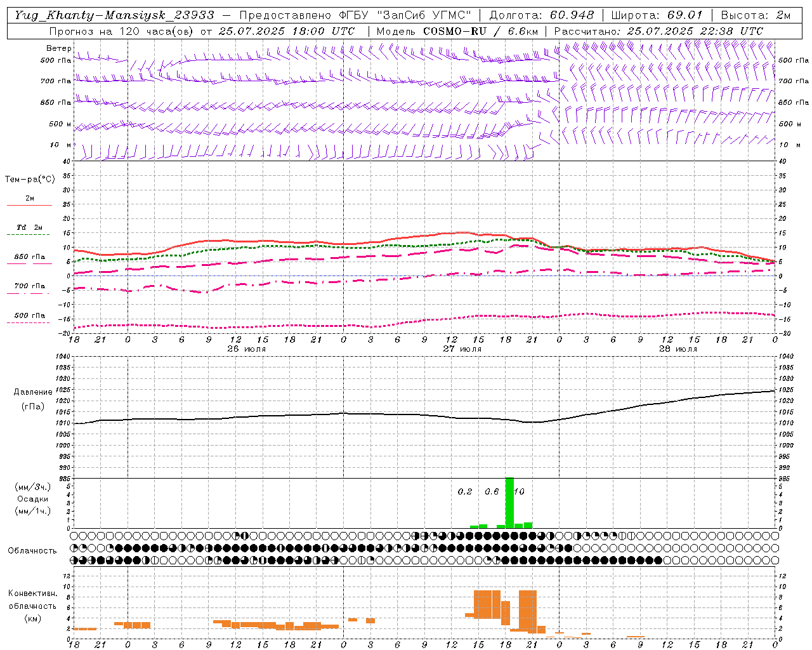Click the 10 м wind level label beside 500 м
The width and height of the screenshot is (812, 650).
(61, 145)
